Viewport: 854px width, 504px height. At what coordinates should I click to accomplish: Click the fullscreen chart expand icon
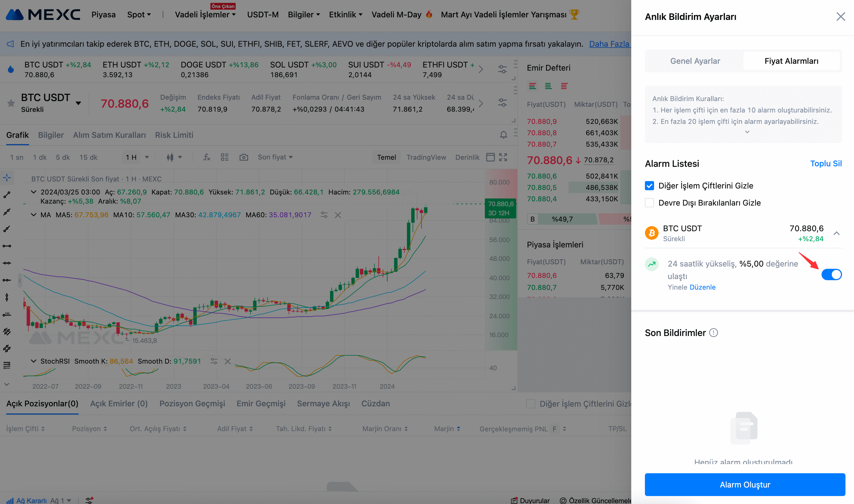pos(503,157)
